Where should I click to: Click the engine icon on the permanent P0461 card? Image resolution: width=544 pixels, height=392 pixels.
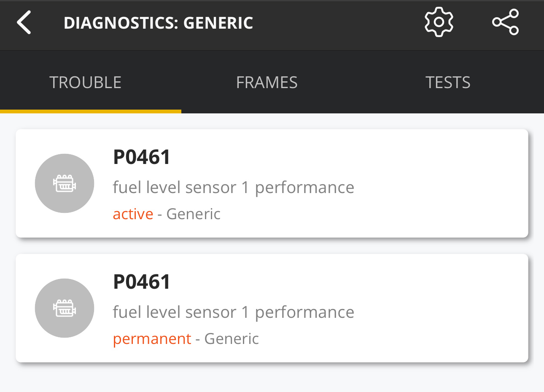[65, 308]
